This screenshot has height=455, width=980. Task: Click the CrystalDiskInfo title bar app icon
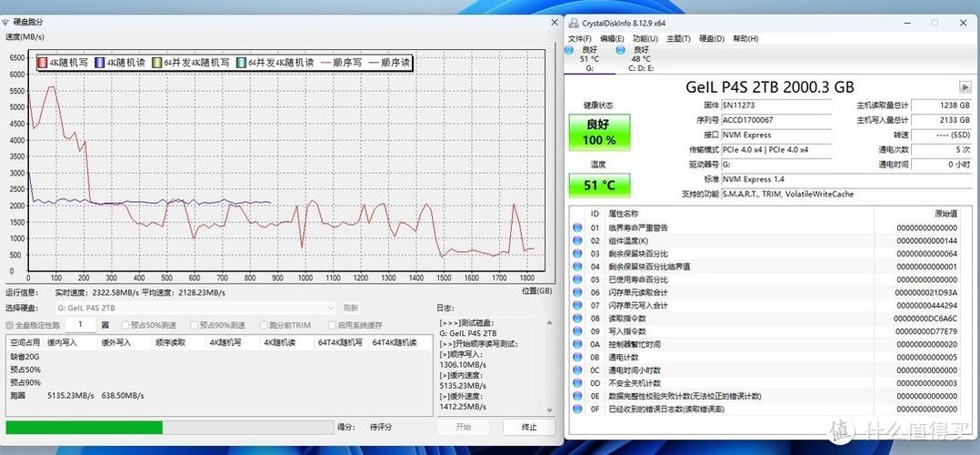[x=574, y=23]
